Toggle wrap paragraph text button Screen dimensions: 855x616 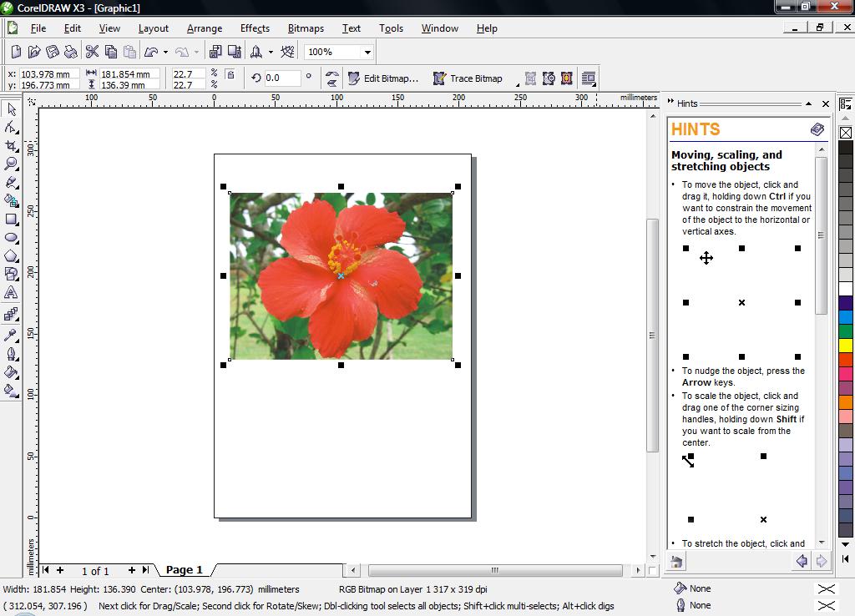pos(589,78)
